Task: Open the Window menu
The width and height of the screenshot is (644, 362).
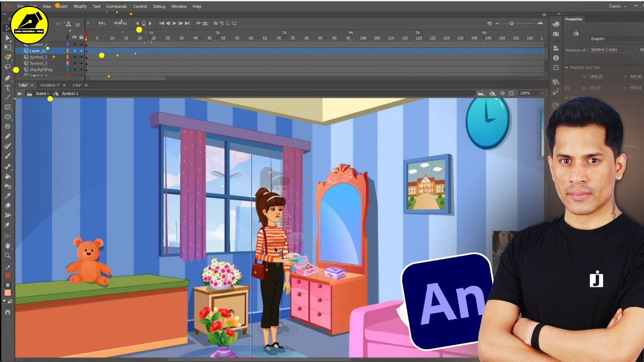Action: point(179,7)
